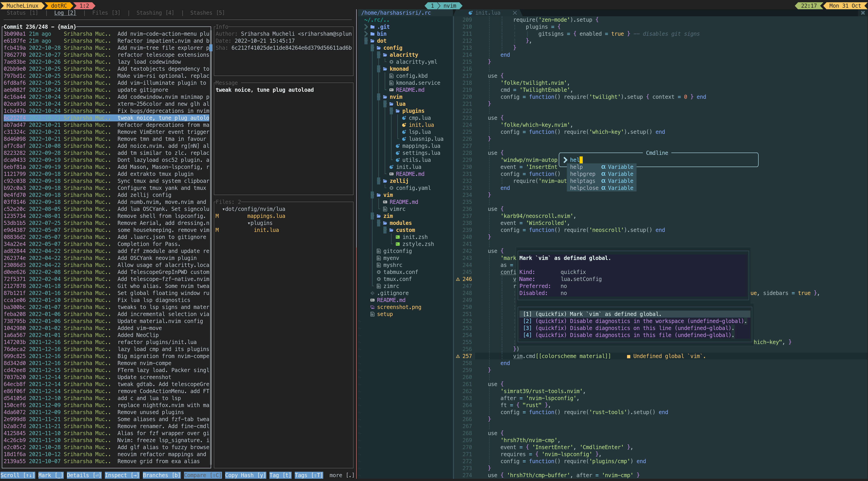
Task: Click the Branches [b] button
Action: (x=161, y=475)
